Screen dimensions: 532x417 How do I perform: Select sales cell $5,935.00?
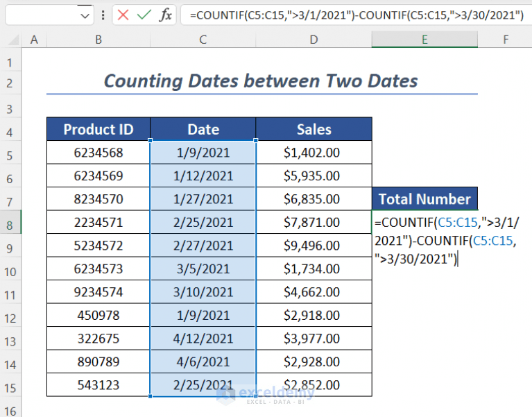314,176
